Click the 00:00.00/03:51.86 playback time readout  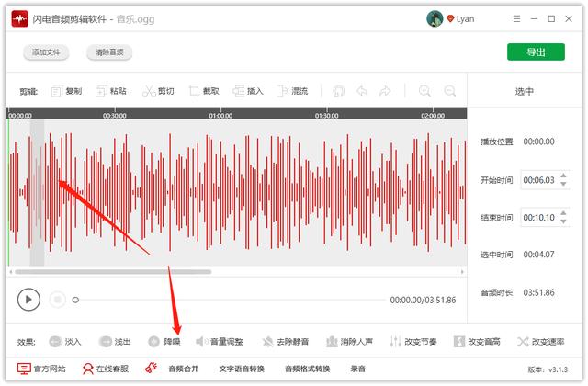pyautogui.click(x=423, y=301)
